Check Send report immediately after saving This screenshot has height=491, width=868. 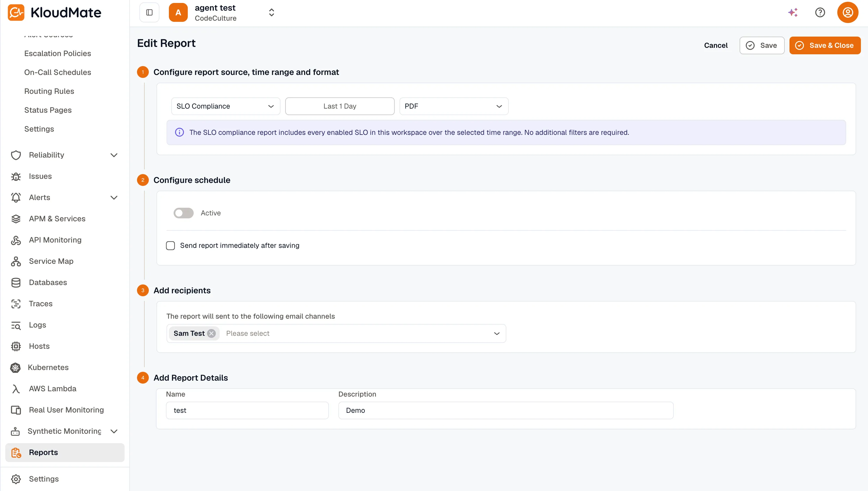(x=170, y=245)
